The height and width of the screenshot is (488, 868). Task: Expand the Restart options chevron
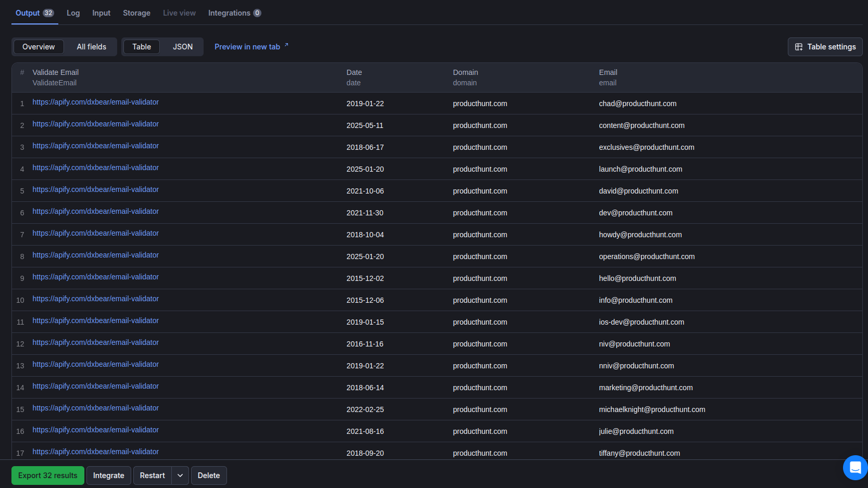[x=180, y=476]
